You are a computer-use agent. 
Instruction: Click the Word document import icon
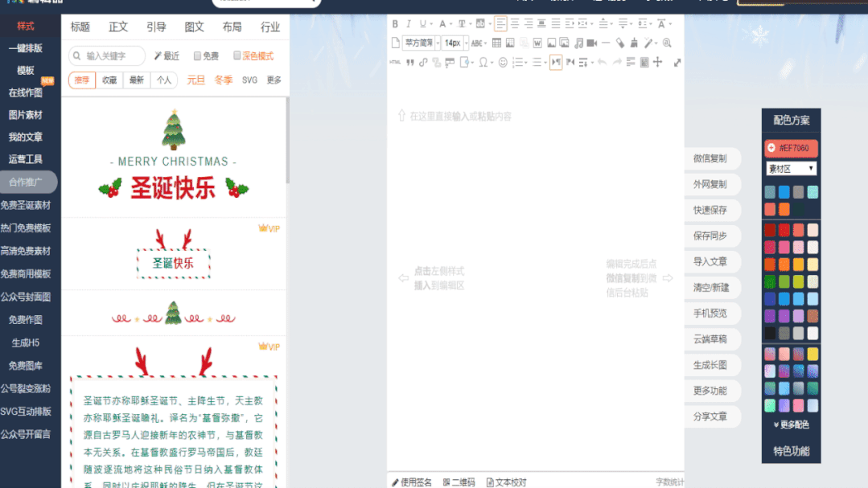(537, 43)
